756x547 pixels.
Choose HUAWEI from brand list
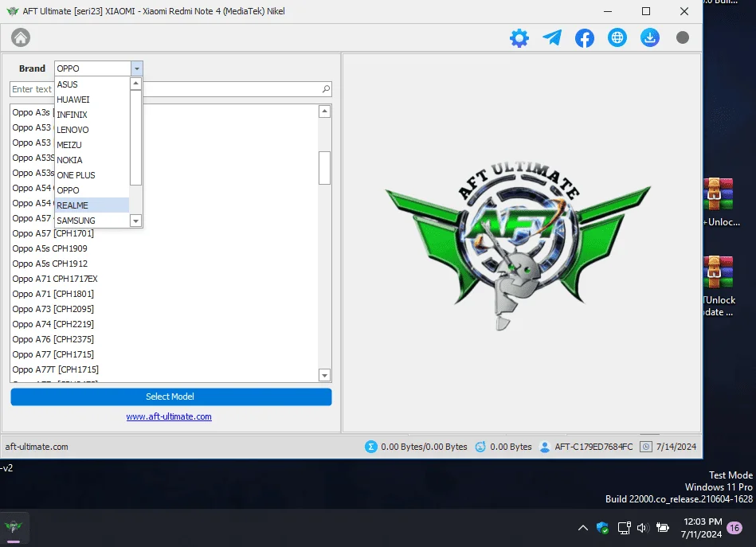(x=92, y=100)
